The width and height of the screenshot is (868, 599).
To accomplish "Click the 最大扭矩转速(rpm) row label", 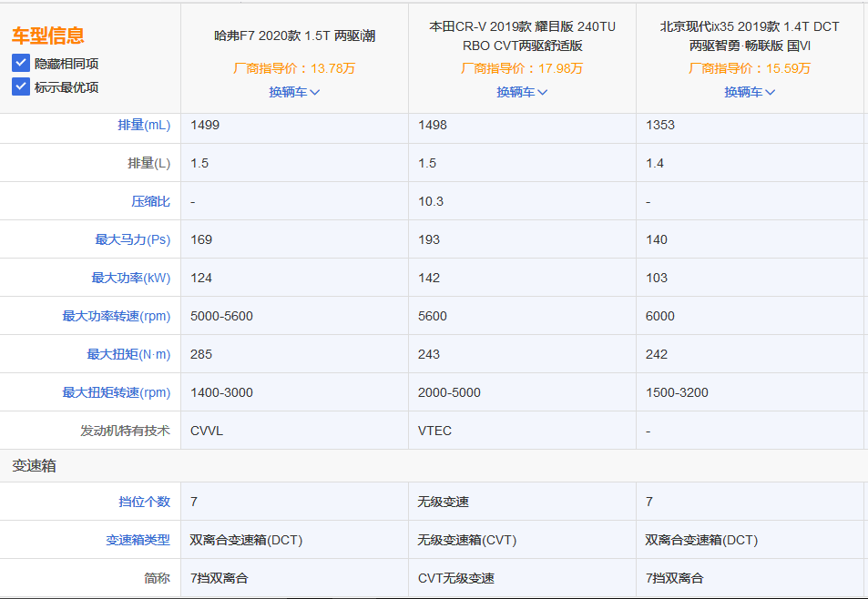I will (117, 392).
